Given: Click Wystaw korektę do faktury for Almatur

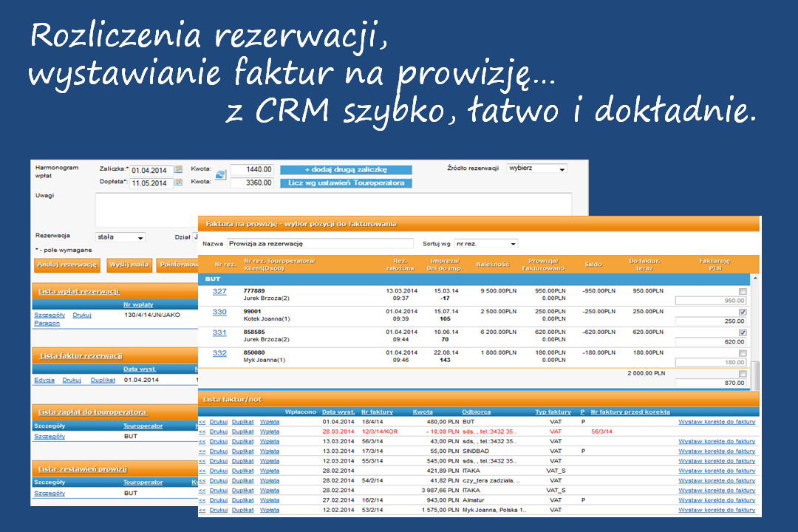Looking at the screenshot, I should (x=717, y=500).
